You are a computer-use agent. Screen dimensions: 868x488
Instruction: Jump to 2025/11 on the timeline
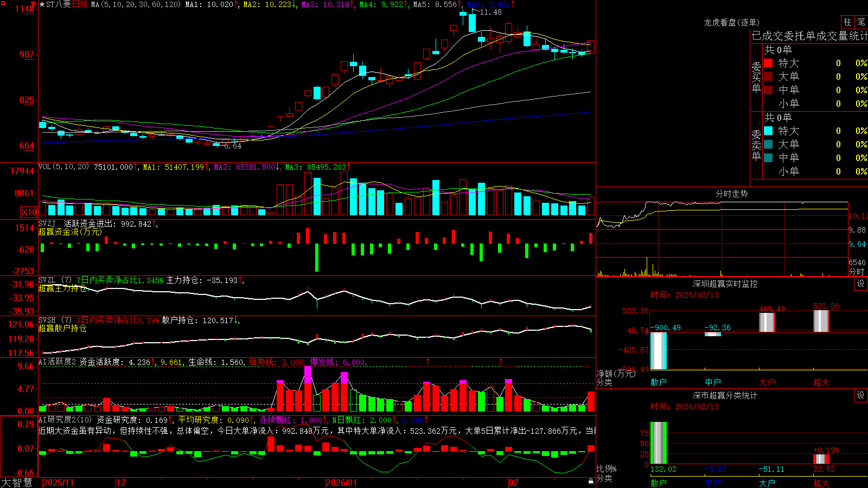(x=58, y=483)
